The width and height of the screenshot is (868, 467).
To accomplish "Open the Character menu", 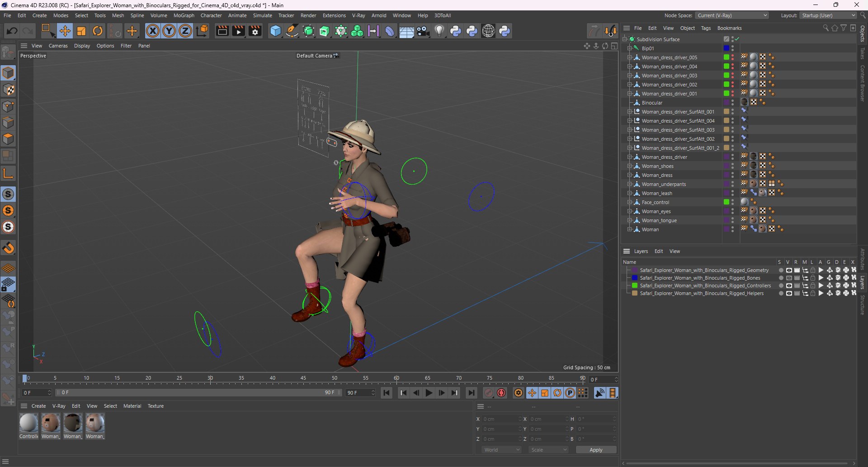I will (211, 15).
